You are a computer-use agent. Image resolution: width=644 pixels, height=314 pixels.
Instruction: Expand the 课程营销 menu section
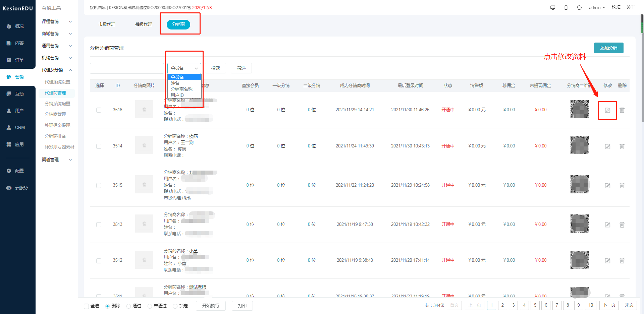57,21
